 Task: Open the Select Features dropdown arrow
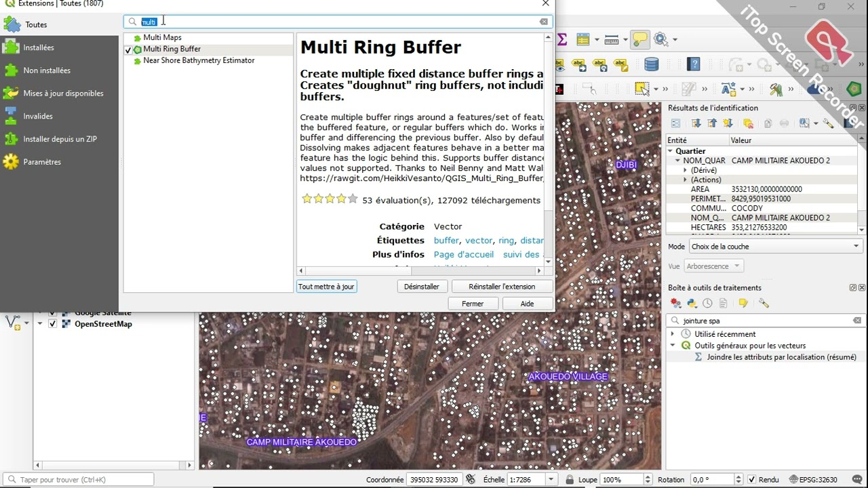(x=655, y=89)
